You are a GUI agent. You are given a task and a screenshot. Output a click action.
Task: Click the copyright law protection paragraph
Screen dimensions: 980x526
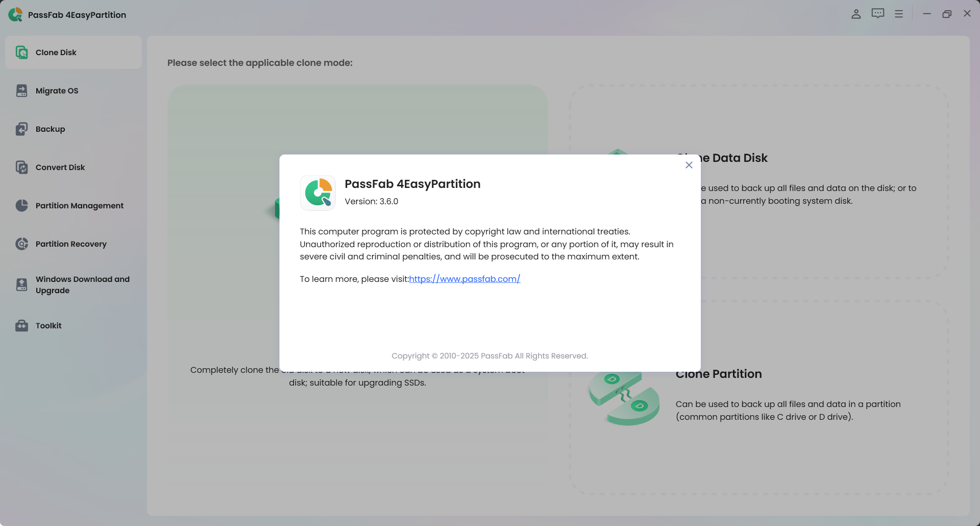[x=486, y=244]
